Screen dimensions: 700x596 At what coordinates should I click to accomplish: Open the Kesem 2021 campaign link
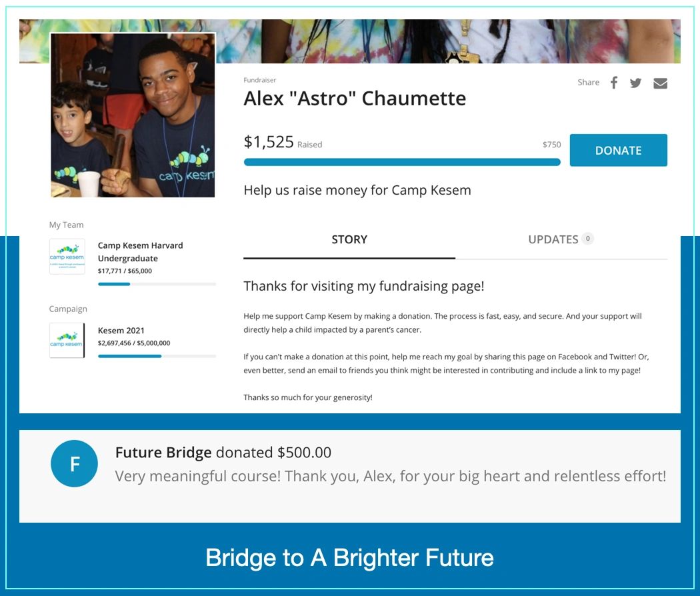click(121, 331)
